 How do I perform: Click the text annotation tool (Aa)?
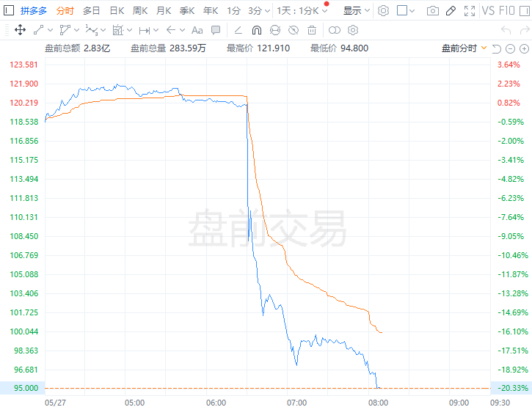click(x=197, y=30)
